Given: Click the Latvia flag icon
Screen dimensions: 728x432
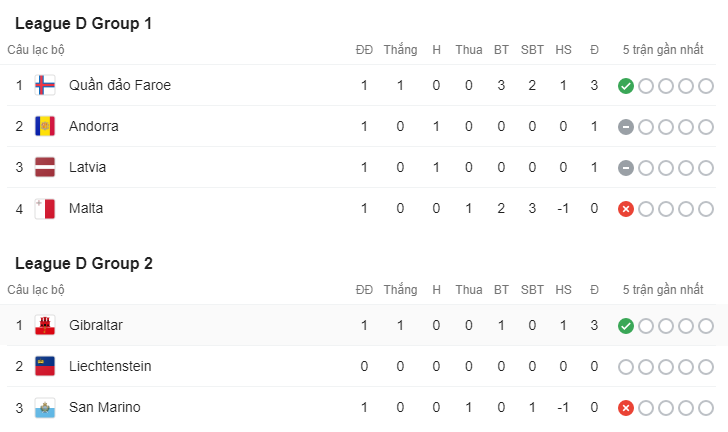Looking at the screenshot, I should tap(45, 167).
